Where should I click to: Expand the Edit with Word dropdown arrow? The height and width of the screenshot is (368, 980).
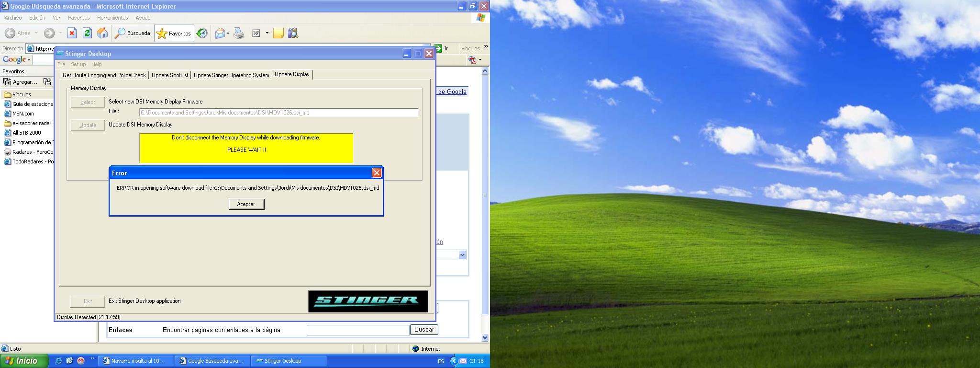pos(267,34)
